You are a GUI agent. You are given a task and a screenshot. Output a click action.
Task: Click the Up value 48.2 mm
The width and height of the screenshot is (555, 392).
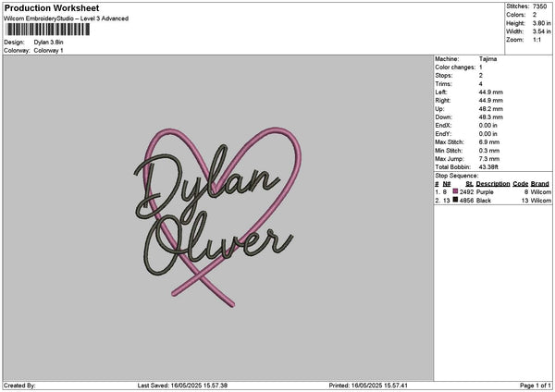[490, 109]
